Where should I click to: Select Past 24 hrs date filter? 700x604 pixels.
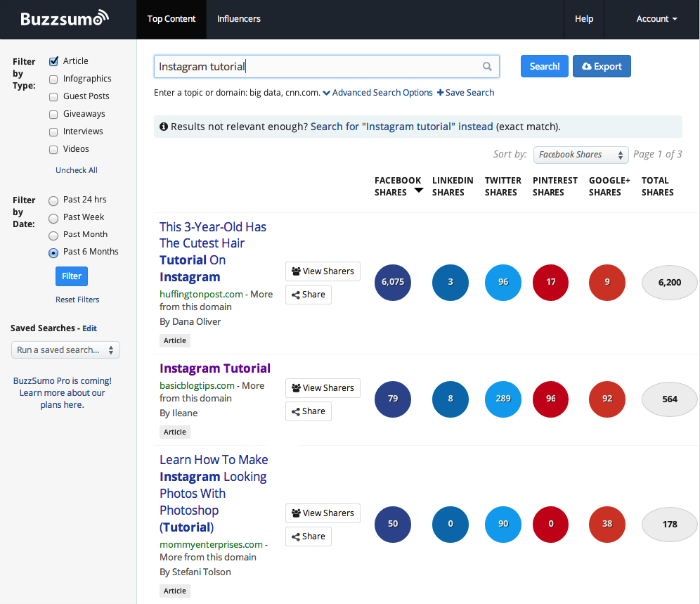point(53,201)
